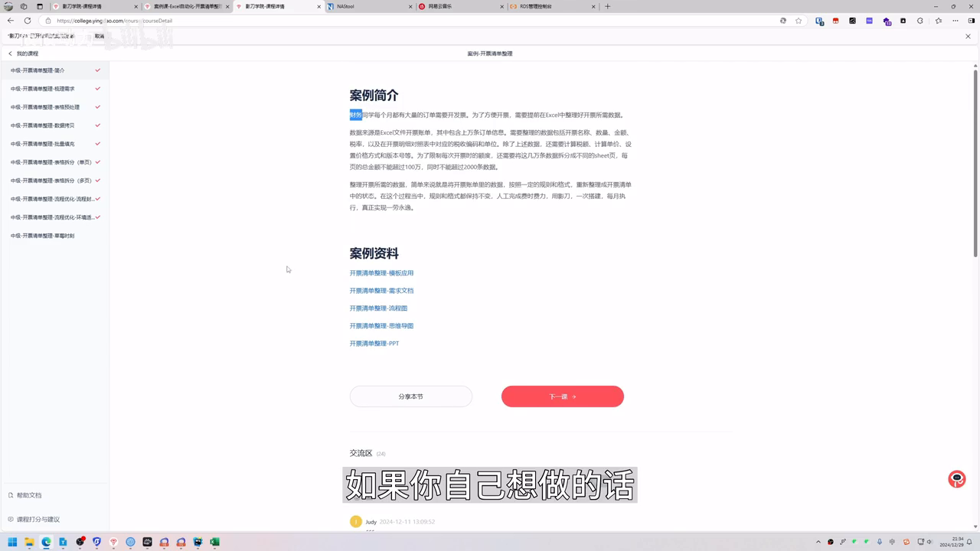The image size is (980, 551).
Task: Click commenter Judy's avatar
Action: [x=355, y=521]
